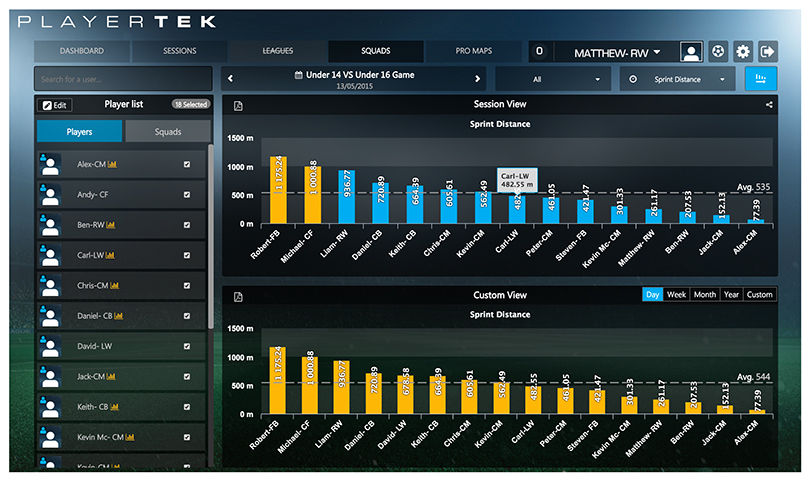
Task: Open the All filter dropdown
Action: [x=553, y=79]
